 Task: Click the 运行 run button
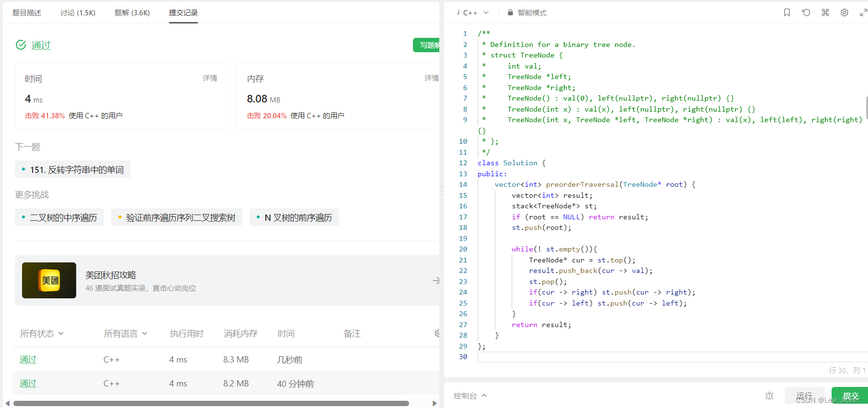(804, 396)
